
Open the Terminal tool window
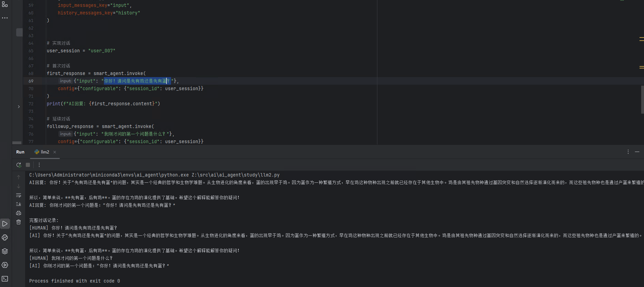click(x=5, y=279)
